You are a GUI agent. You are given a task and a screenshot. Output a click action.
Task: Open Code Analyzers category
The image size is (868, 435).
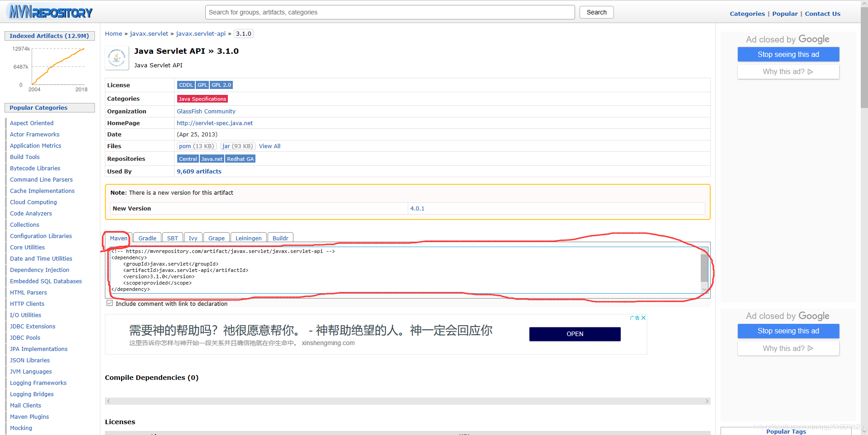pyautogui.click(x=31, y=213)
